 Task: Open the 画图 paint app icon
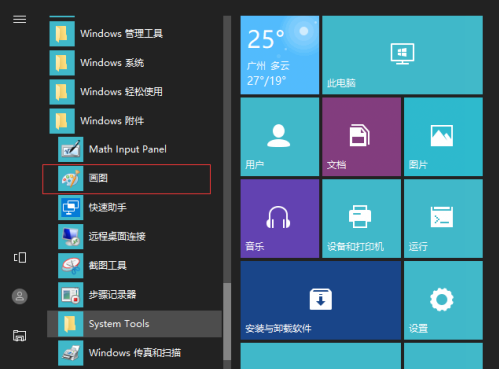click(71, 178)
